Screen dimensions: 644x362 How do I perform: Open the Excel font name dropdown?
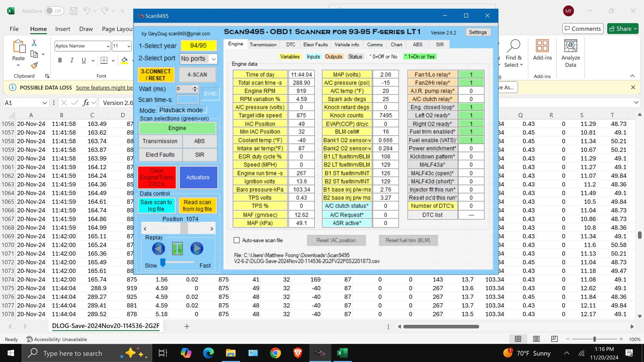click(108, 46)
